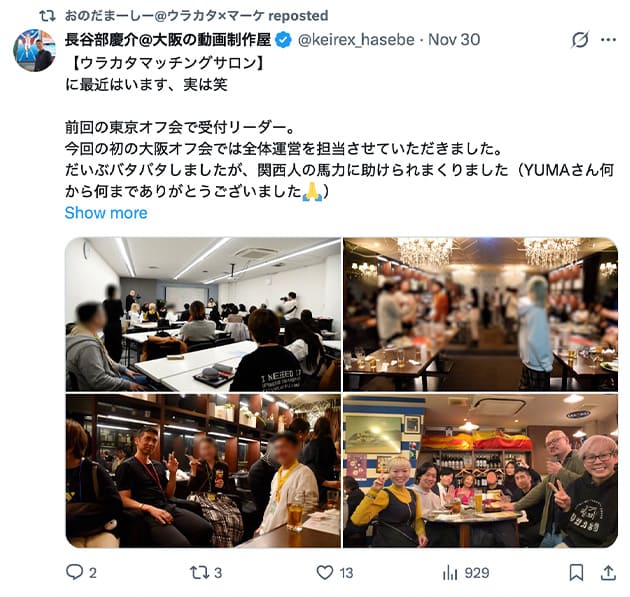The height and width of the screenshot is (597, 630).
Task: Open the seated lanyard group photo
Action: (x=203, y=470)
